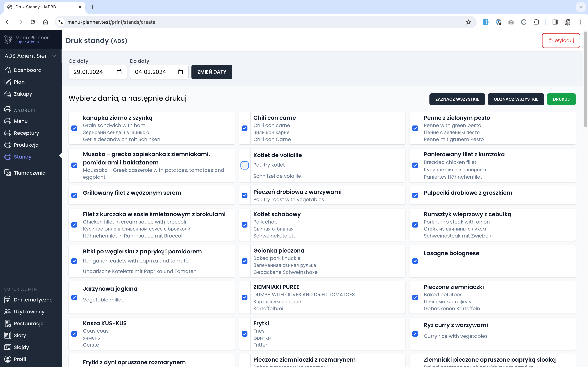Click the Dashboard home icon in sidebar
Viewport: 588px width, 367px height.
pyautogui.click(x=8, y=70)
